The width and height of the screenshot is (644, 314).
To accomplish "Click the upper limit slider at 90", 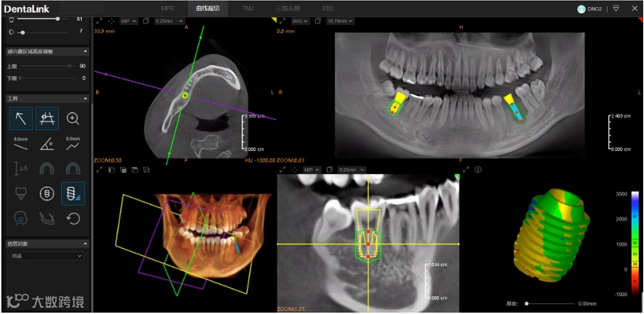I will coord(47,66).
